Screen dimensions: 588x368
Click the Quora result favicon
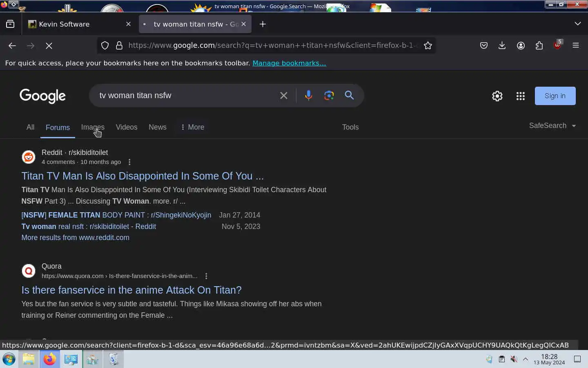(x=29, y=271)
